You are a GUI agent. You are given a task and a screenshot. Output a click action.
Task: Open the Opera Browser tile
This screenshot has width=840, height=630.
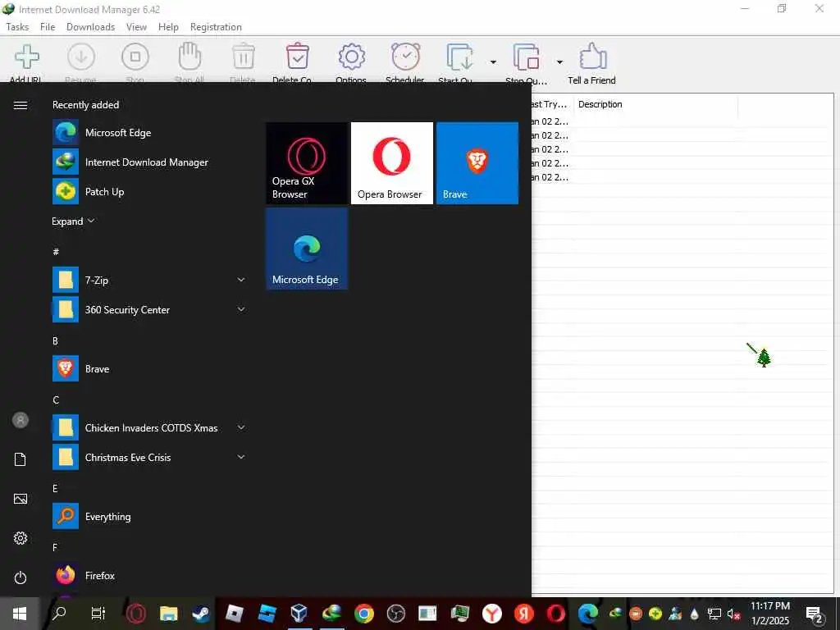click(x=391, y=163)
